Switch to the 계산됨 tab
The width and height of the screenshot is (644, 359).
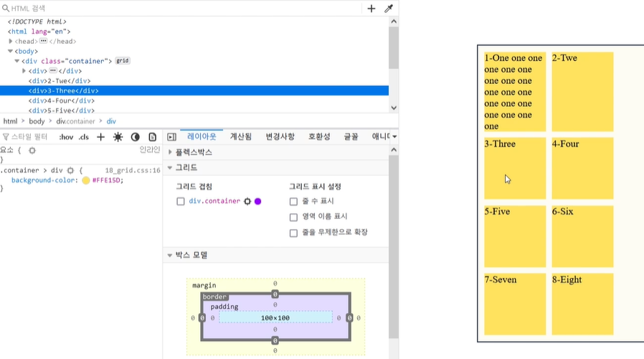pos(241,136)
